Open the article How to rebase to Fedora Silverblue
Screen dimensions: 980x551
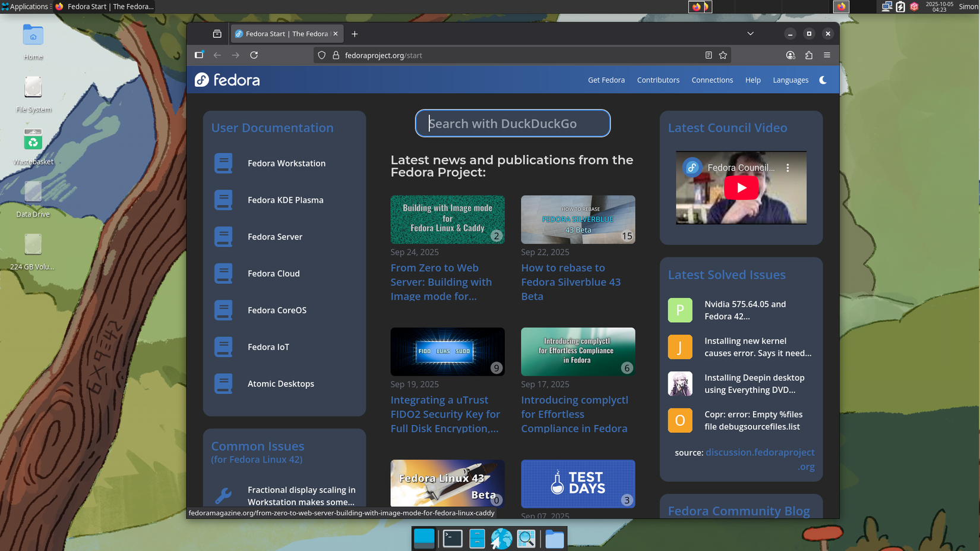tap(571, 282)
